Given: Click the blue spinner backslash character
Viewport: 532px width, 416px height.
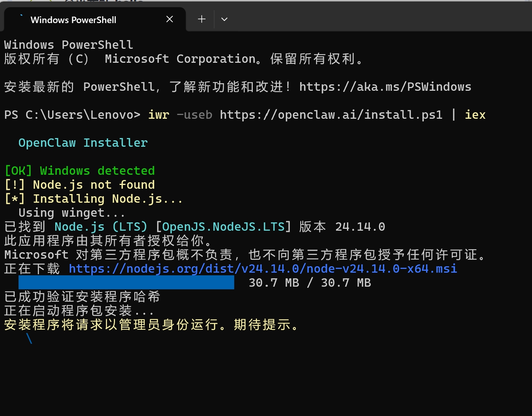Looking at the screenshot, I should [x=29, y=338].
